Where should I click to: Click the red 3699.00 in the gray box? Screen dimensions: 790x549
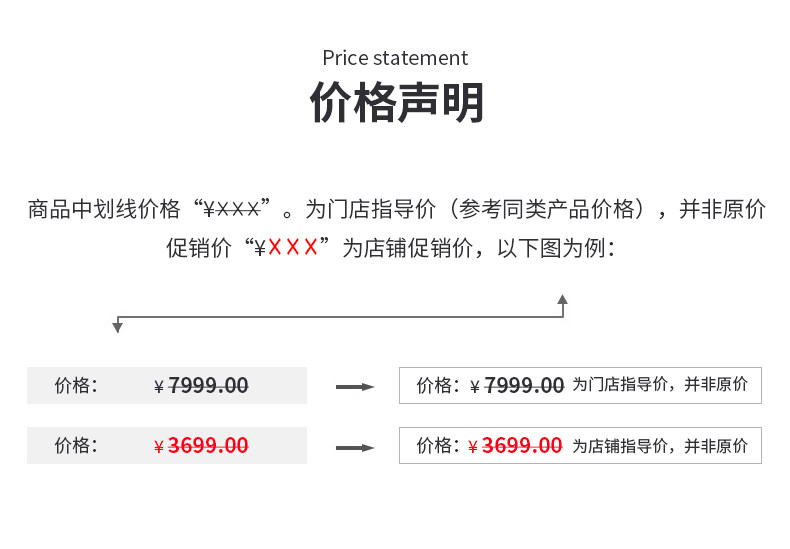(x=208, y=446)
